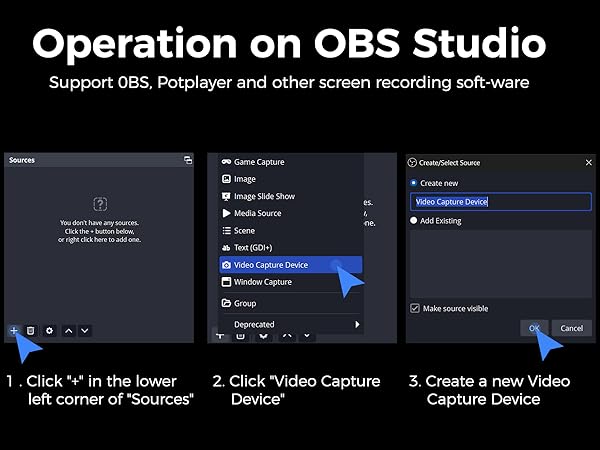Click the Video Capture Device camera icon
The height and width of the screenshot is (450, 600).
tap(227, 265)
